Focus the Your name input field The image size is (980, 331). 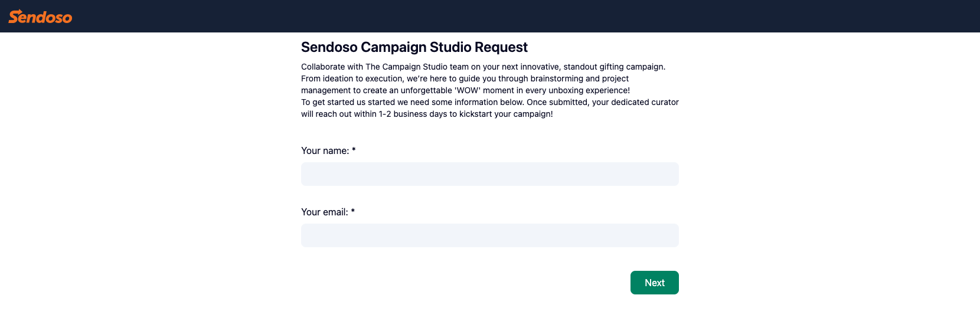coord(489,174)
